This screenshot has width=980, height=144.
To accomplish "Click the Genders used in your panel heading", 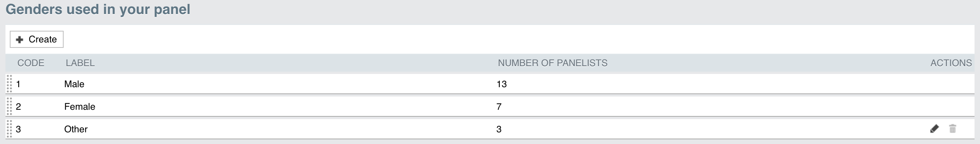I will tap(98, 9).
